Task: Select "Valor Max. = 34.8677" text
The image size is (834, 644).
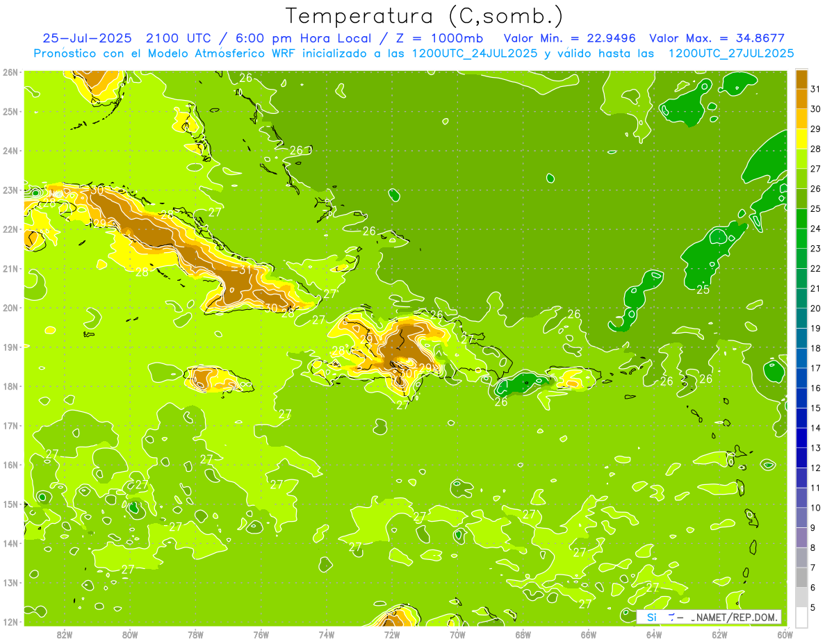Action: (717, 38)
